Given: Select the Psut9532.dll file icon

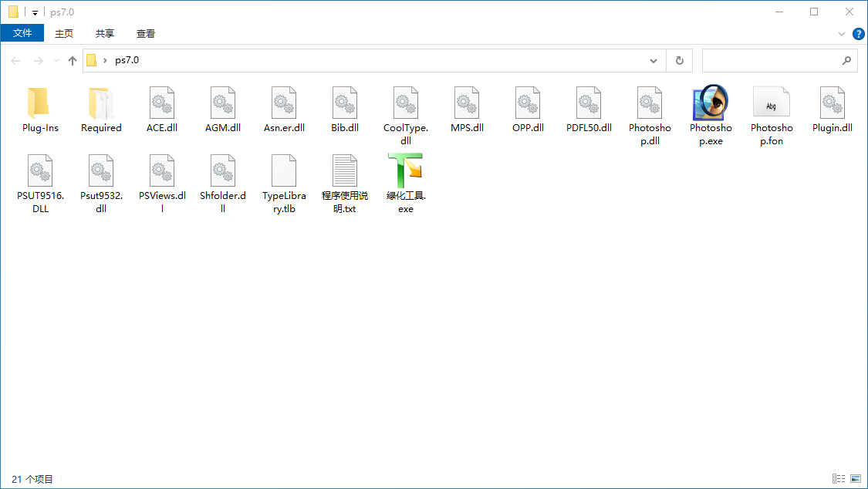Looking at the screenshot, I should pos(101,170).
